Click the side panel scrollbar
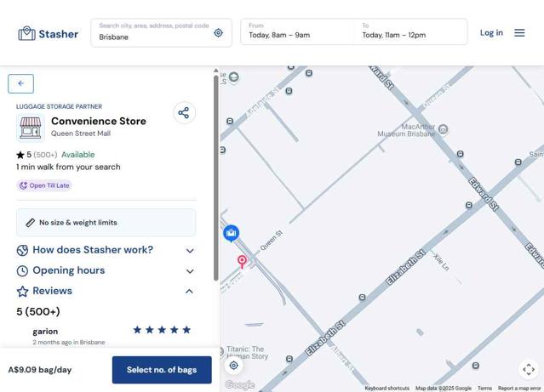 pos(215,178)
